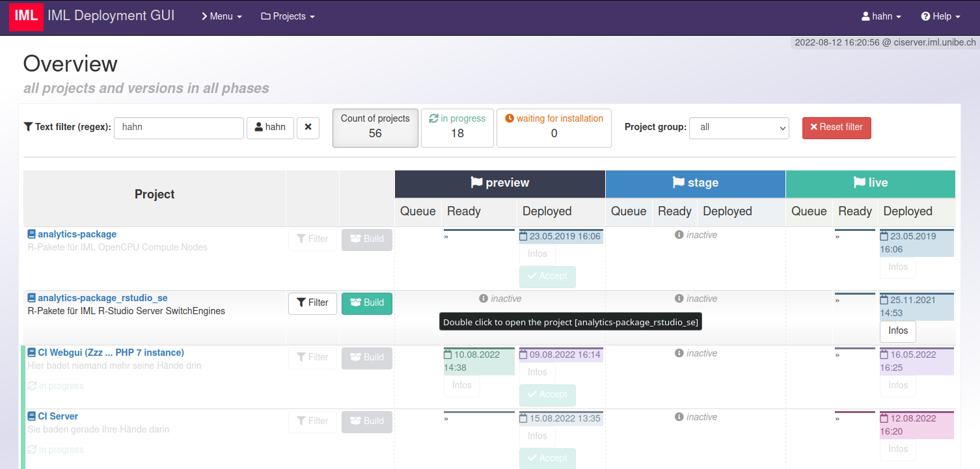This screenshot has width=980, height=469.
Task: Click the Text filter regex input field
Action: (x=179, y=127)
